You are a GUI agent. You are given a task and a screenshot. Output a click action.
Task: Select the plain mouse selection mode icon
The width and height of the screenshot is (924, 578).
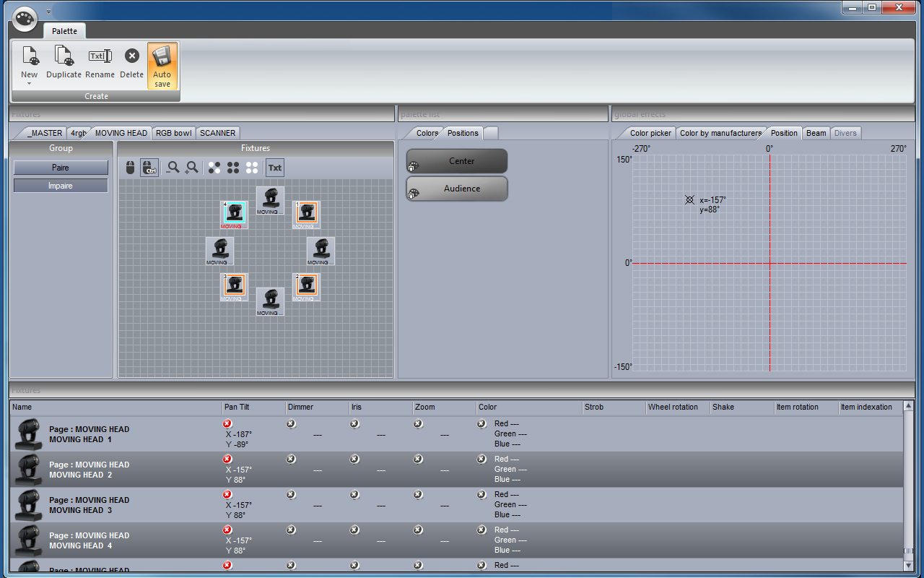[x=130, y=168]
